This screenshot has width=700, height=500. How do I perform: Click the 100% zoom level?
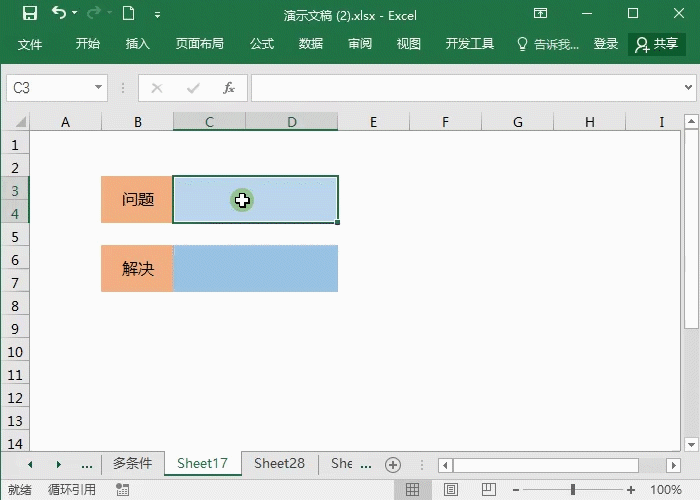point(666,490)
